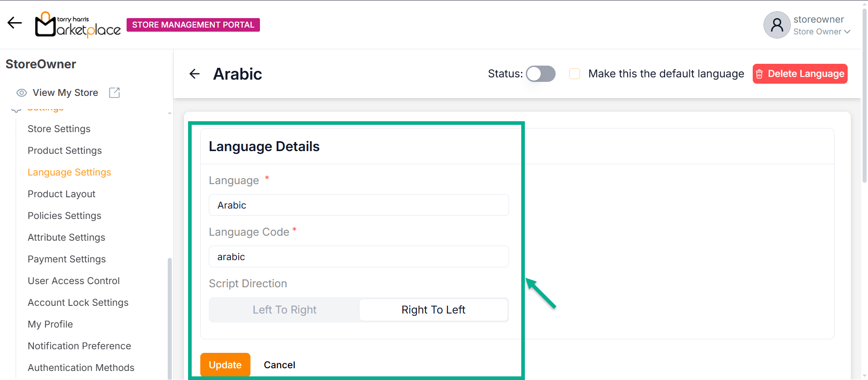Click the Language name input field
868x380 pixels.
point(359,205)
